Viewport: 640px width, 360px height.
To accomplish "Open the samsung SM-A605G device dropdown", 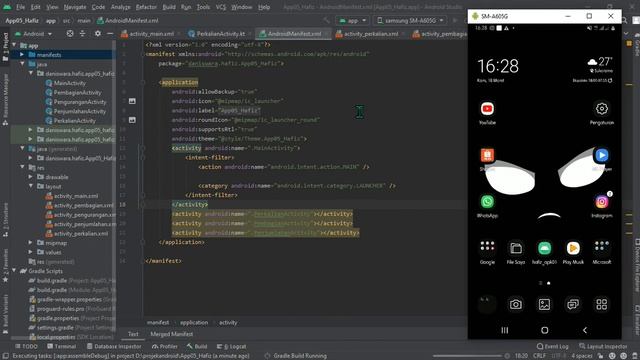I will pyautogui.click(x=411, y=20).
